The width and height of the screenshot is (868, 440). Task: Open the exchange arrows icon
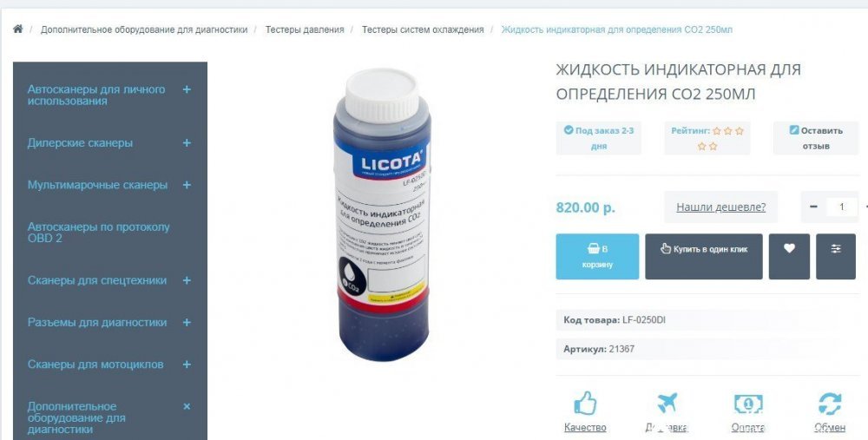[x=830, y=404]
